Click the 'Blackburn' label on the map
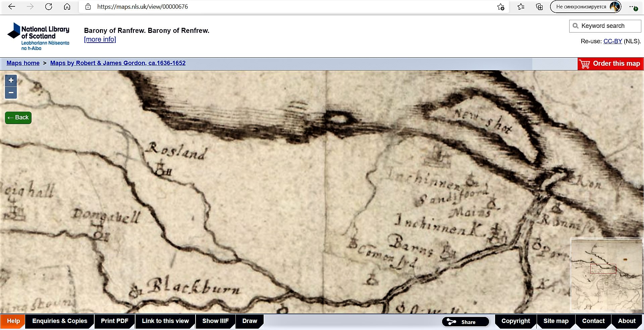The height and width of the screenshot is (330, 644). click(x=194, y=287)
